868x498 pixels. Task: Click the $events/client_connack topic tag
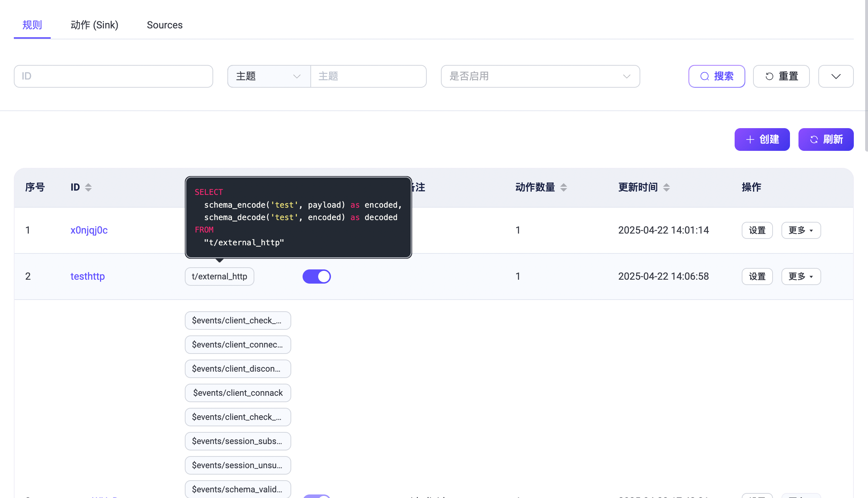pos(238,393)
